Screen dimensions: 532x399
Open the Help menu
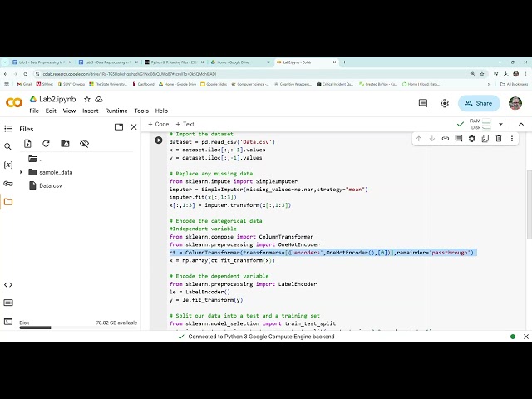pyautogui.click(x=161, y=111)
